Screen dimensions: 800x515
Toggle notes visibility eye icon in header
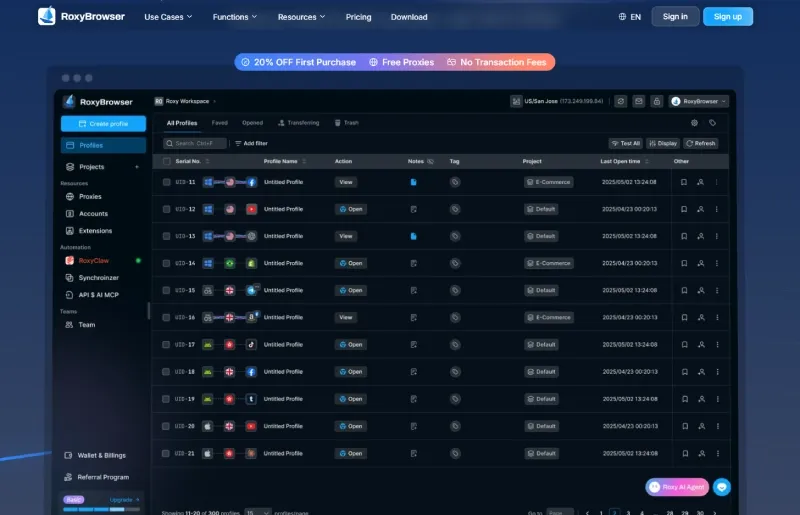tap(430, 161)
